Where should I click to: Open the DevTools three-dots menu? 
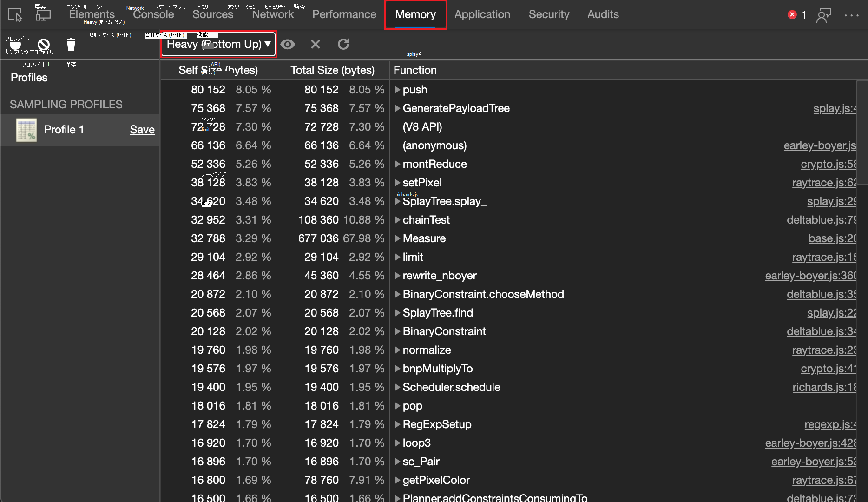pos(852,15)
